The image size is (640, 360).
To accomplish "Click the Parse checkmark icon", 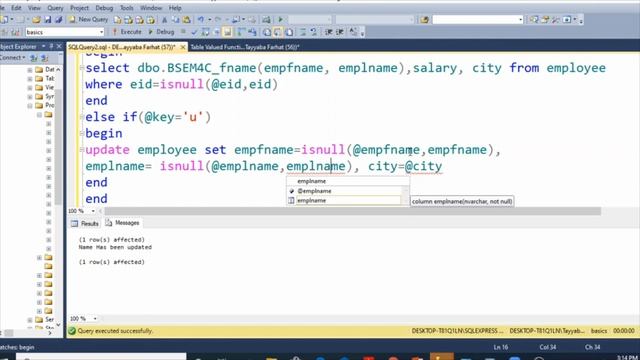I will click(x=194, y=32).
